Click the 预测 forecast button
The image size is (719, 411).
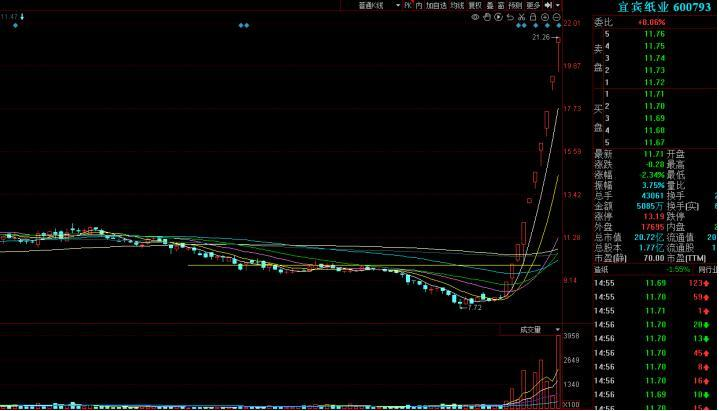click(x=514, y=5)
